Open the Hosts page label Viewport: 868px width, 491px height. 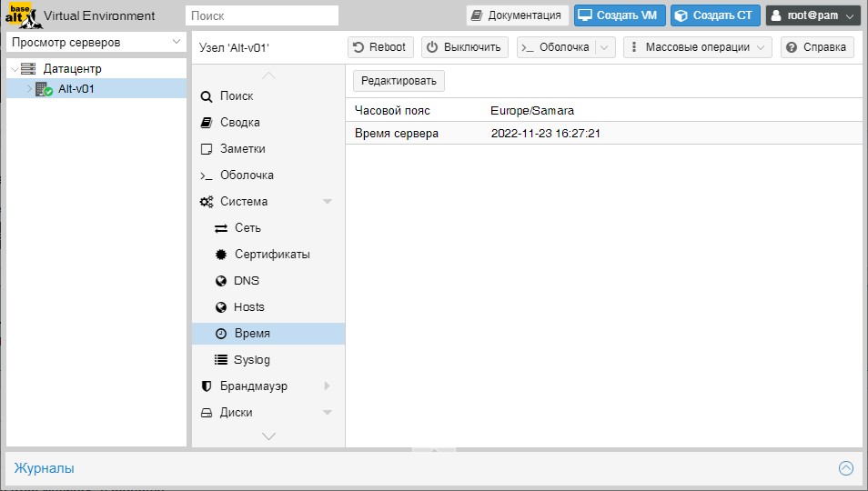coord(249,307)
